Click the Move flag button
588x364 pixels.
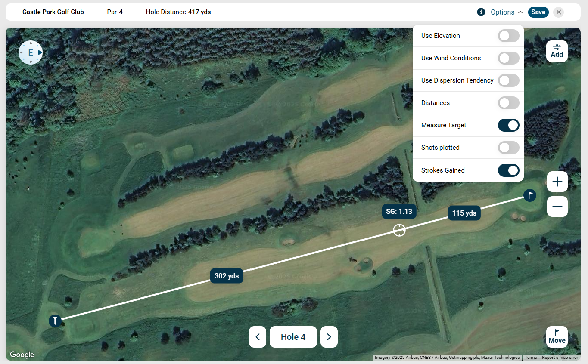click(x=557, y=336)
